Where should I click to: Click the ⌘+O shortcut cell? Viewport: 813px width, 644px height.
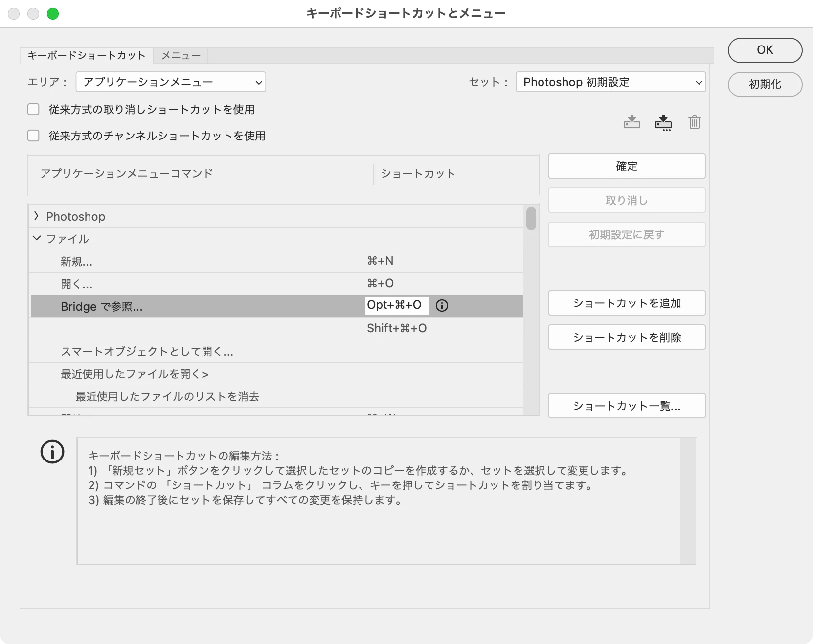click(x=380, y=283)
